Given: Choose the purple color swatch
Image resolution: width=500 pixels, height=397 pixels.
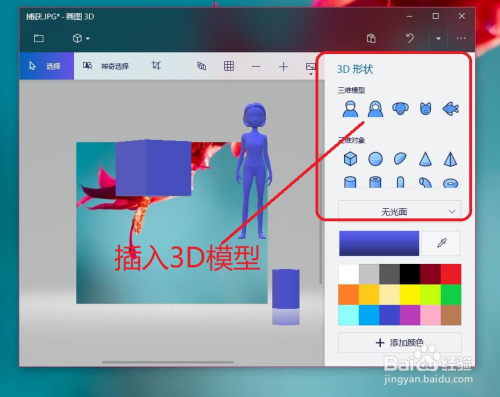Looking at the screenshot, I should click(x=410, y=315).
